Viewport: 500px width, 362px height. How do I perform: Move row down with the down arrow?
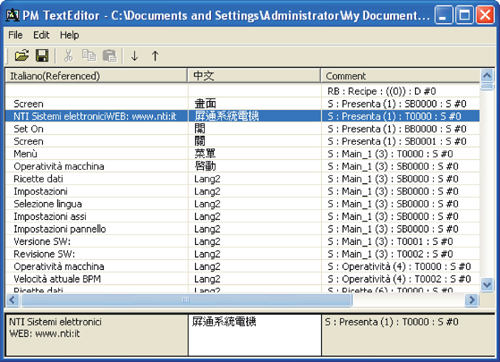(135, 56)
